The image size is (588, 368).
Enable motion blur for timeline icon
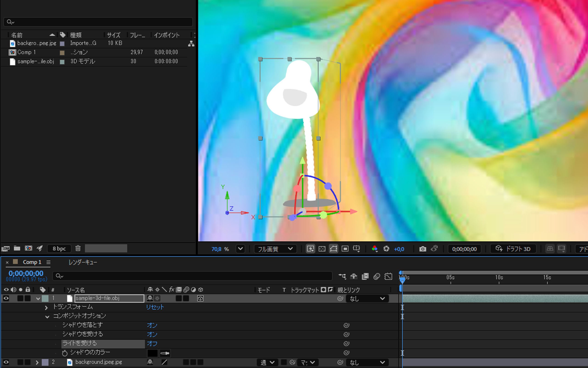tap(377, 276)
